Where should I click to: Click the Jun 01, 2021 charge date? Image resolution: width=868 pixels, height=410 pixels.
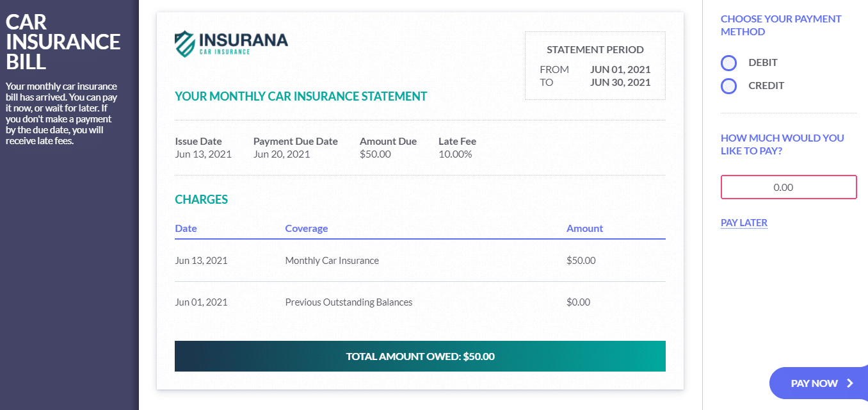pyautogui.click(x=201, y=302)
